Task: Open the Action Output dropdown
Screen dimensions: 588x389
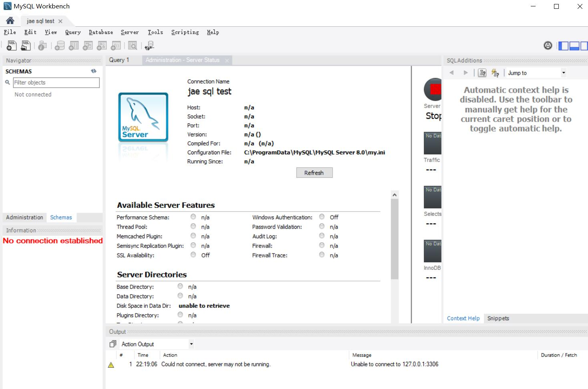Action: click(157, 344)
